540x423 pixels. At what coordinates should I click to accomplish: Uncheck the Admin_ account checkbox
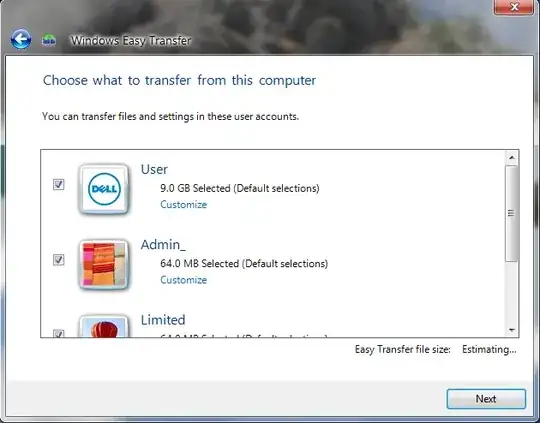pos(59,259)
